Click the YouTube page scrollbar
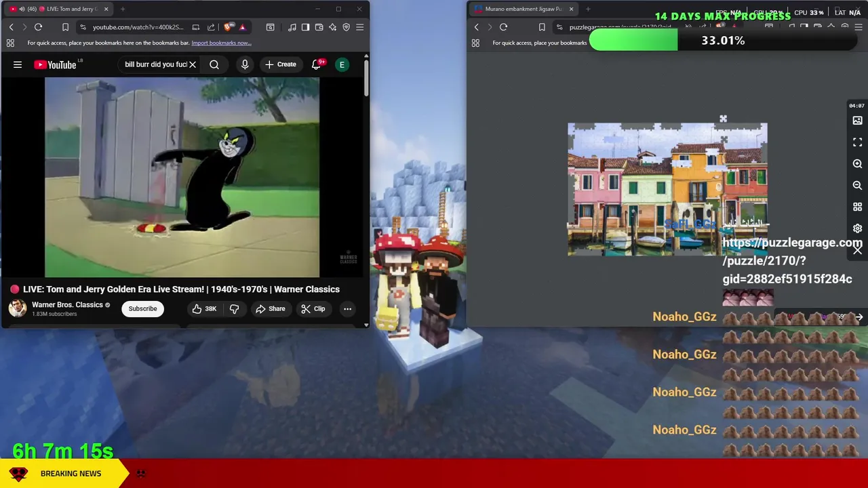 pos(366,78)
